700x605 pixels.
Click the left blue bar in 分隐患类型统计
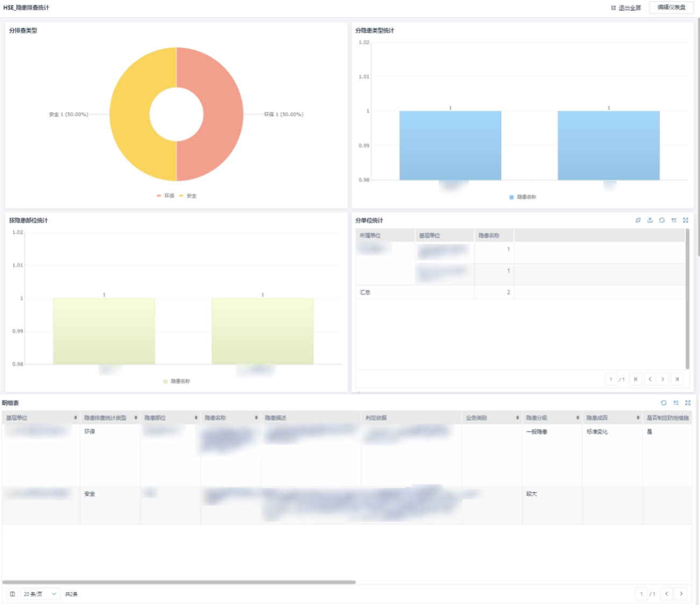pos(451,146)
